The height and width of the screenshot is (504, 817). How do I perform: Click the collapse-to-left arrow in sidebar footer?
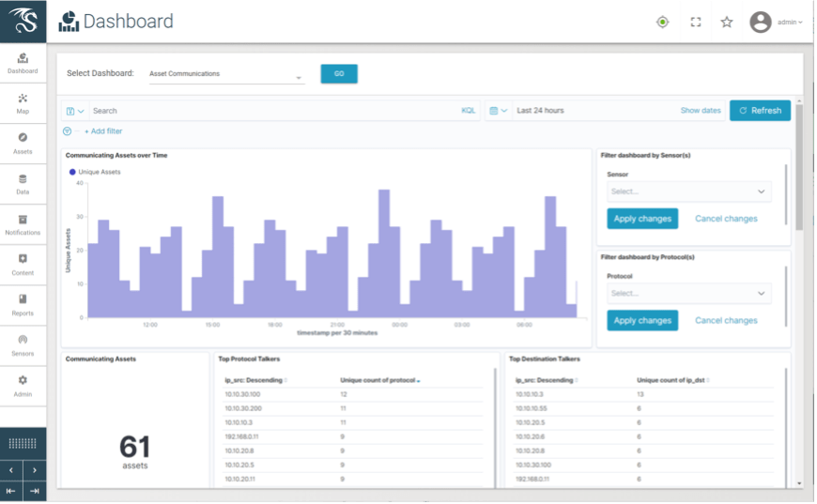tap(11, 491)
